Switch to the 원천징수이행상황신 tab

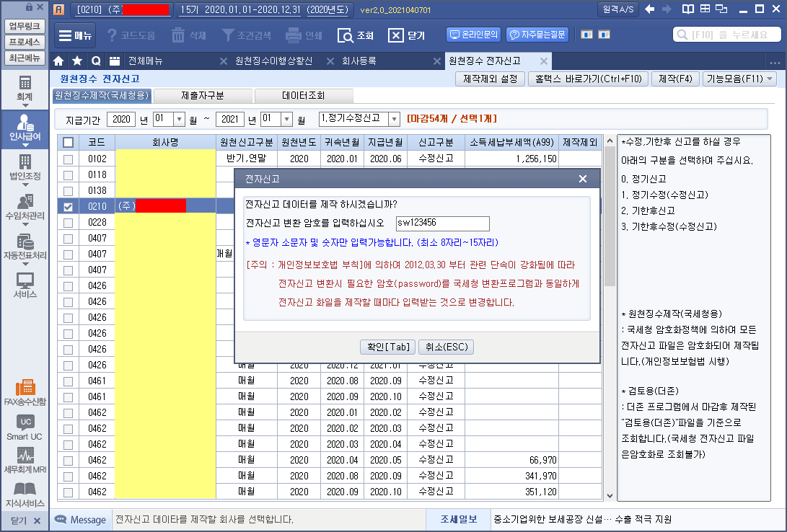point(273,61)
